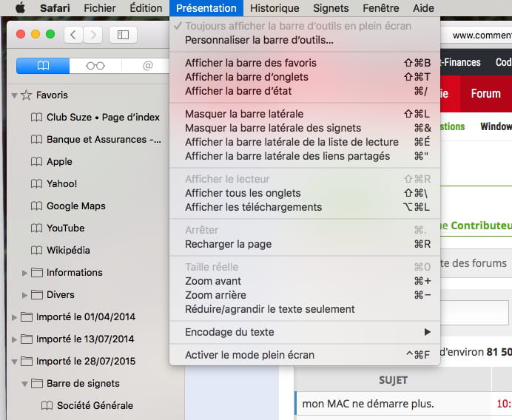This screenshot has width=512, height=420.
Task: Collapse the Importé le 28/07/2015 triangle
Action: [x=14, y=362]
